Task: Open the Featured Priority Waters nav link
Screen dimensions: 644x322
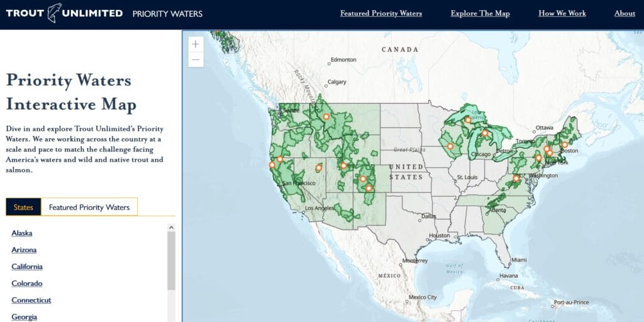Action: coord(380,13)
